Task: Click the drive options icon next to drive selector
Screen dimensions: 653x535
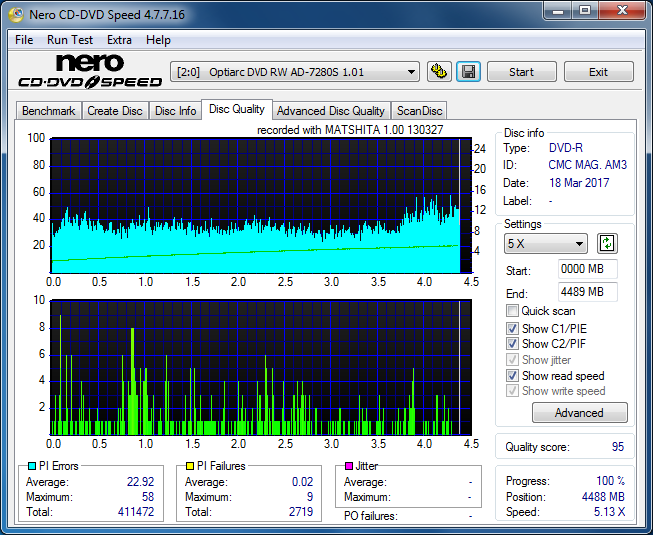Action: [439, 72]
